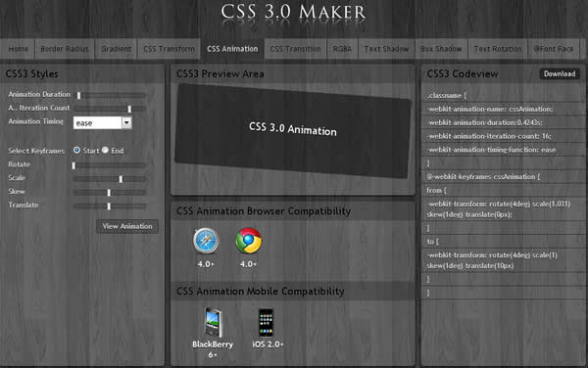The width and height of the screenshot is (588, 368).
Task: Open the Animation Timing ease dropdown
Action: [102, 122]
